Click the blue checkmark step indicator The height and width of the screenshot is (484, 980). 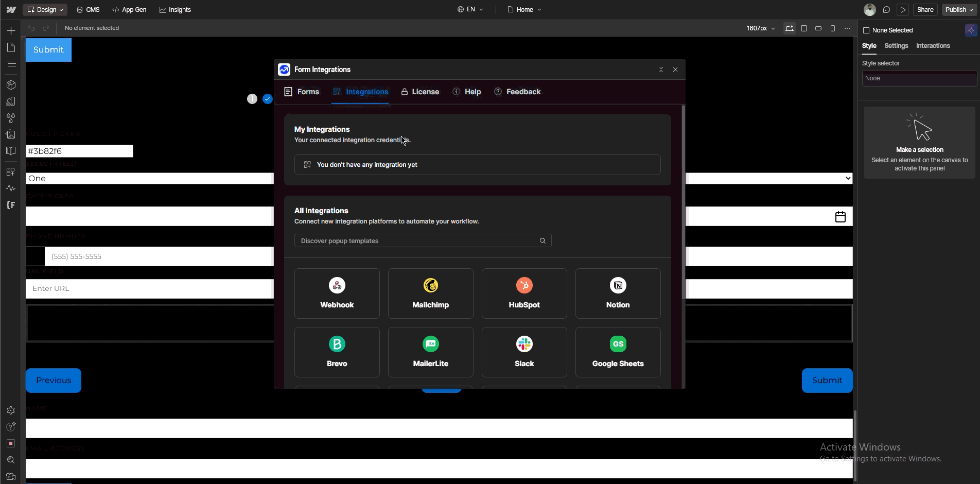point(268,99)
